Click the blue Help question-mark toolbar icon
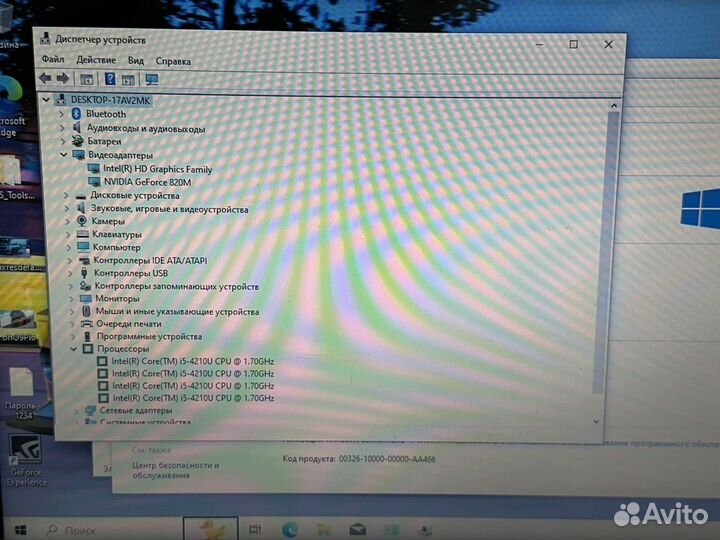720x540 pixels. tap(109, 79)
